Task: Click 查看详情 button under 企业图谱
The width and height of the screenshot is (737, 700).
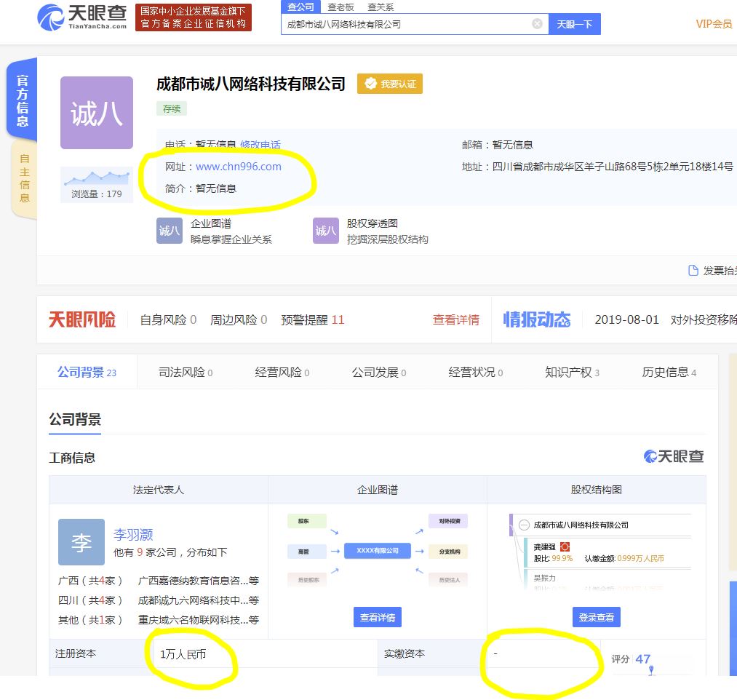Action: (378, 617)
